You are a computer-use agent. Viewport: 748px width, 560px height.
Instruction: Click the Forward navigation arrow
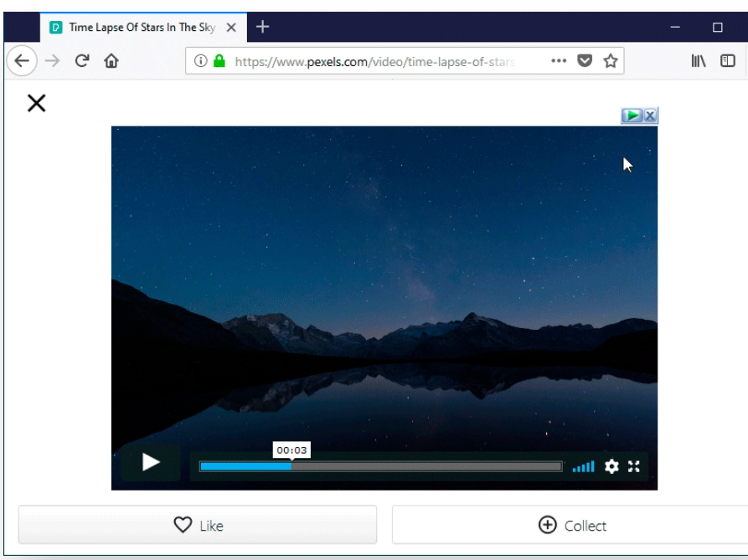52,61
